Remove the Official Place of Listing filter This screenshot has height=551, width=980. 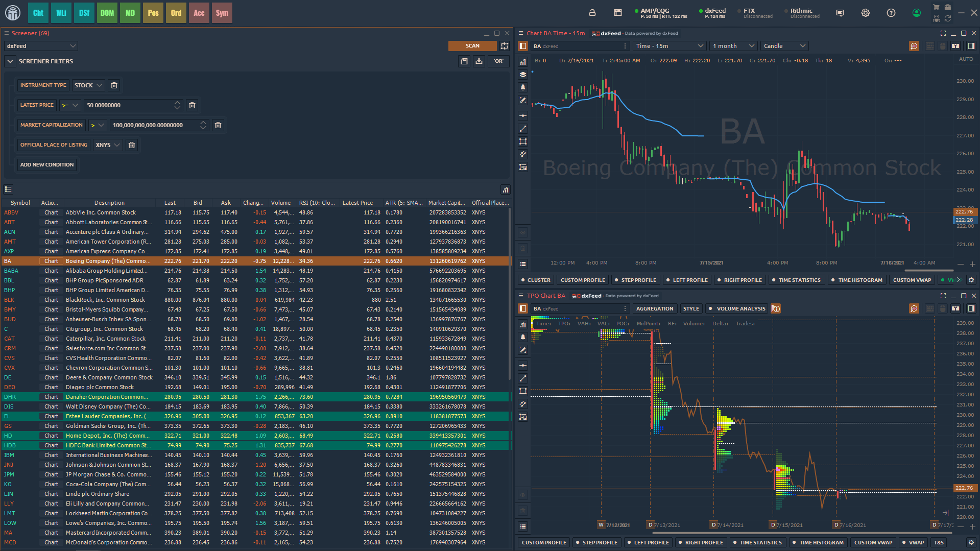[132, 145]
